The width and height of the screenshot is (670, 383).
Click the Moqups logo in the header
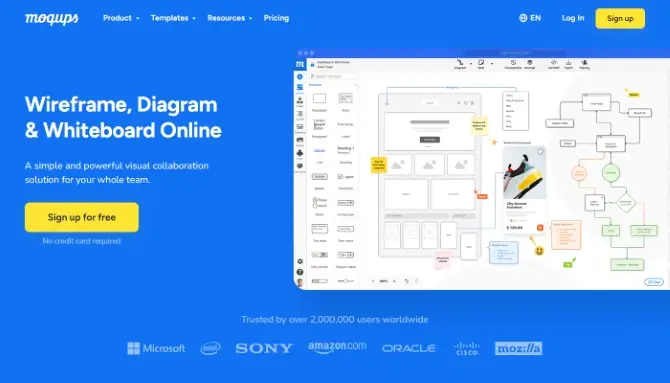tap(52, 18)
